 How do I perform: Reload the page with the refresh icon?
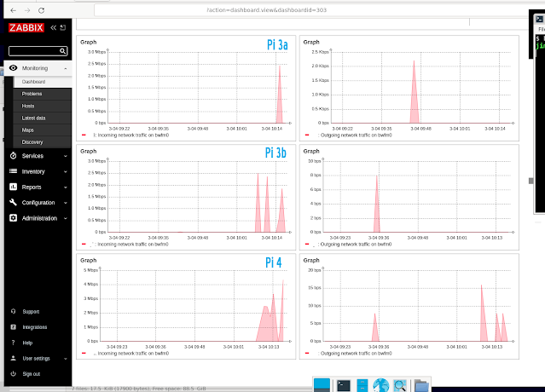(x=41, y=10)
